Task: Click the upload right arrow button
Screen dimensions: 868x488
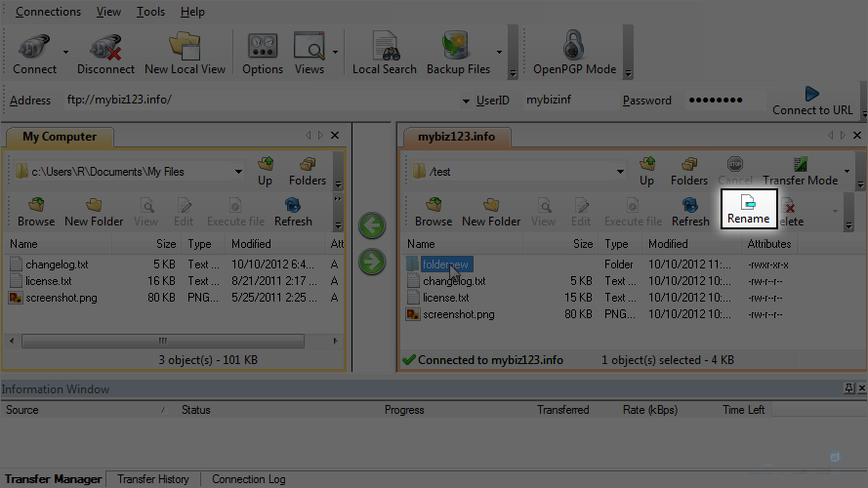Action: tap(372, 262)
